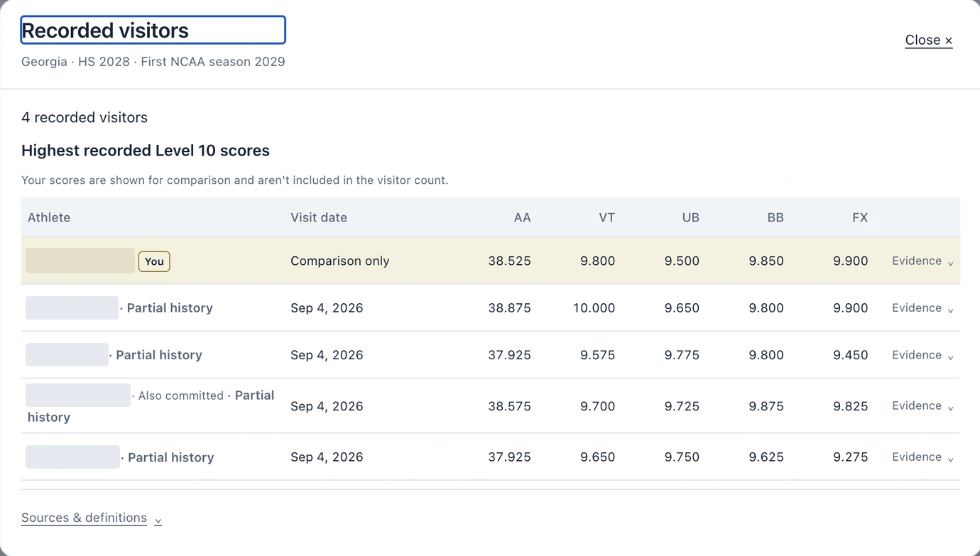Click the Highest recorded Level 10 scores heading
This screenshot has width=980, height=556.
(x=146, y=151)
